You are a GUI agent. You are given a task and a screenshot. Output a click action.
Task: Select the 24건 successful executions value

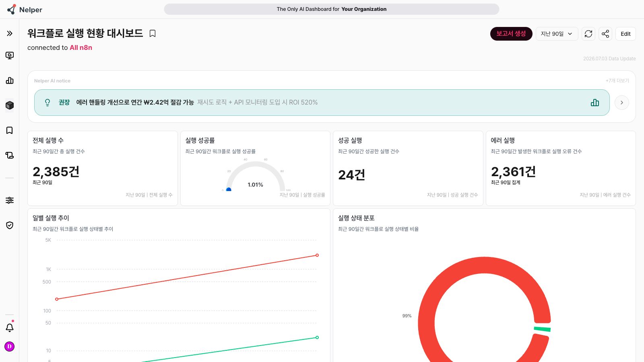click(x=352, y=175)
